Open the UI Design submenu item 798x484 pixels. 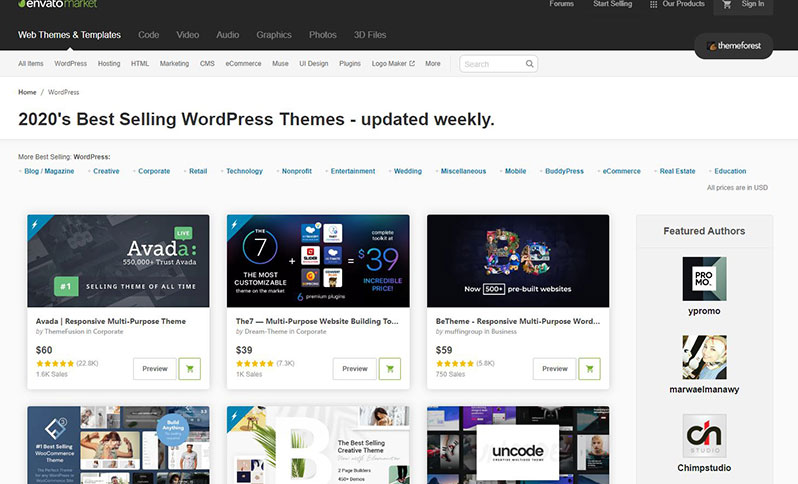point(314,64)
